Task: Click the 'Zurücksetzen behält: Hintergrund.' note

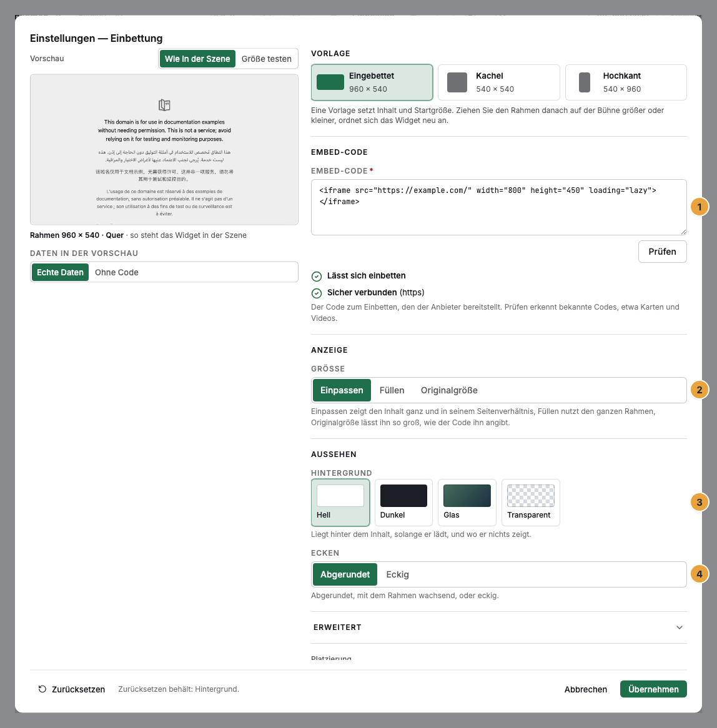Action: click(x=179, y=689)
